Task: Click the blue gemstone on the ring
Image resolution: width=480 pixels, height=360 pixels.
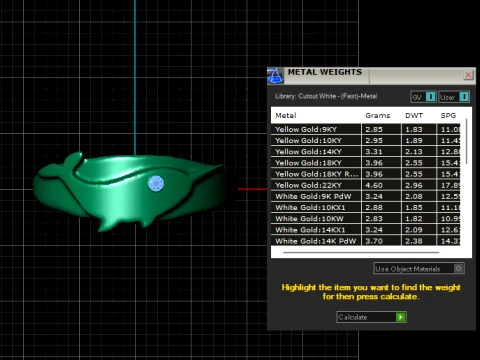Action: coord(156,183)
